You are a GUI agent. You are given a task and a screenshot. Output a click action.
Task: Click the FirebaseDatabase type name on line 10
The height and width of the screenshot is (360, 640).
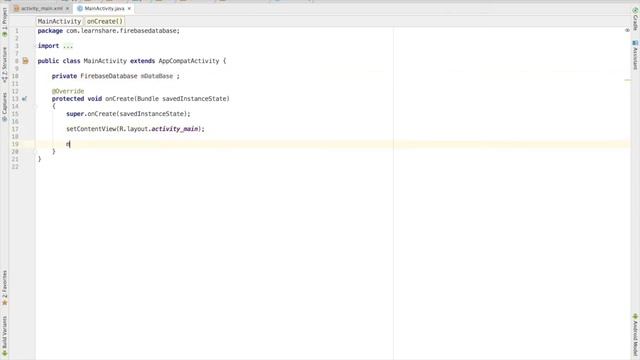click(109, 76)
